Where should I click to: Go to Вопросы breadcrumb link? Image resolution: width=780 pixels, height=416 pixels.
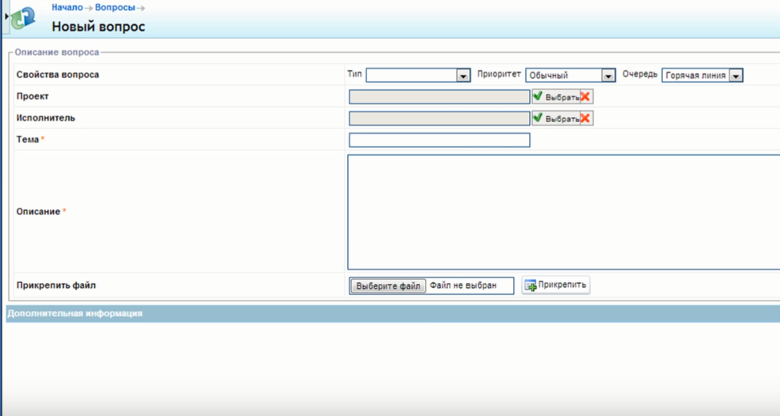pos(115,7)
